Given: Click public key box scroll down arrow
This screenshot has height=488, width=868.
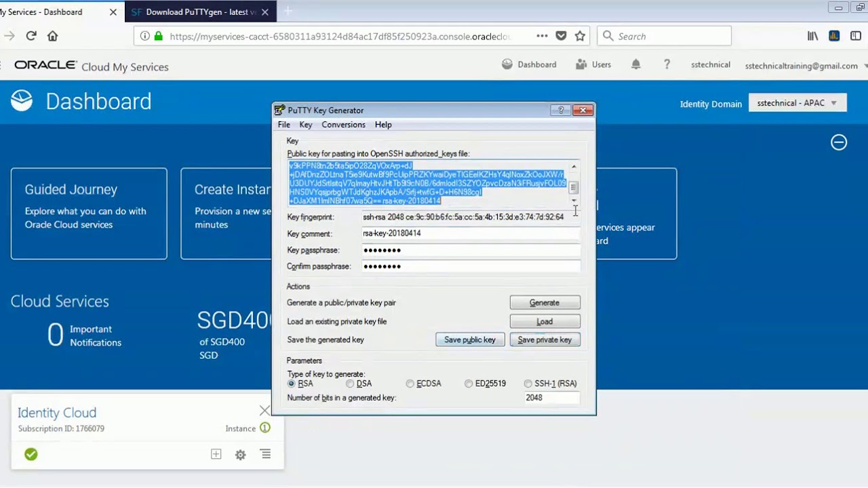Looking at the screenshot, I should point(574,201).
